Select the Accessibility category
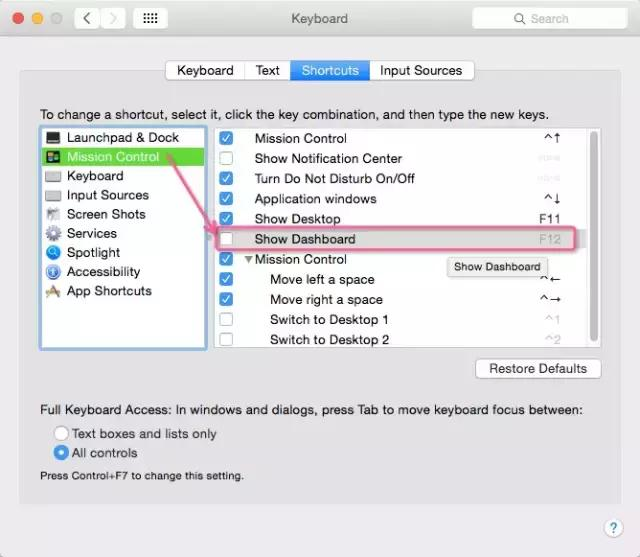The width and height of the screenshot is (640, 557). pos(123,272)
